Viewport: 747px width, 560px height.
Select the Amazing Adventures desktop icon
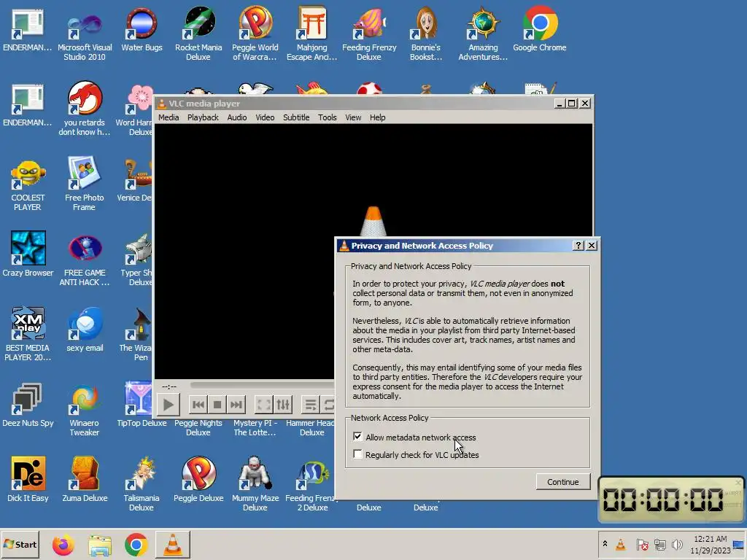click(483, 34)
